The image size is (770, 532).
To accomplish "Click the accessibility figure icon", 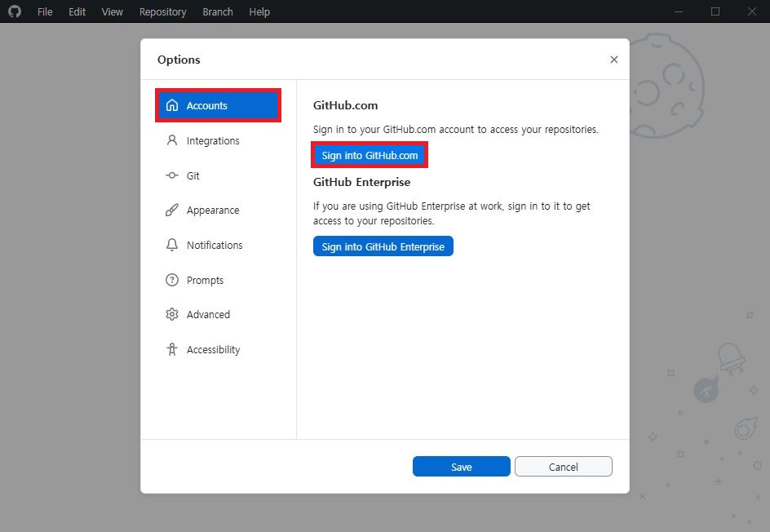I will tap(172, 349).
